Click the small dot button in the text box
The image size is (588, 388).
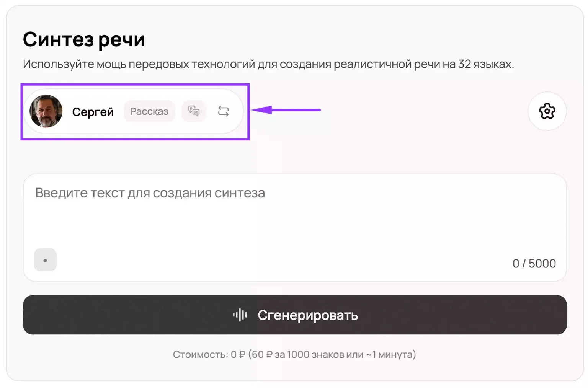pyautogui.click(x=45, y=260)
